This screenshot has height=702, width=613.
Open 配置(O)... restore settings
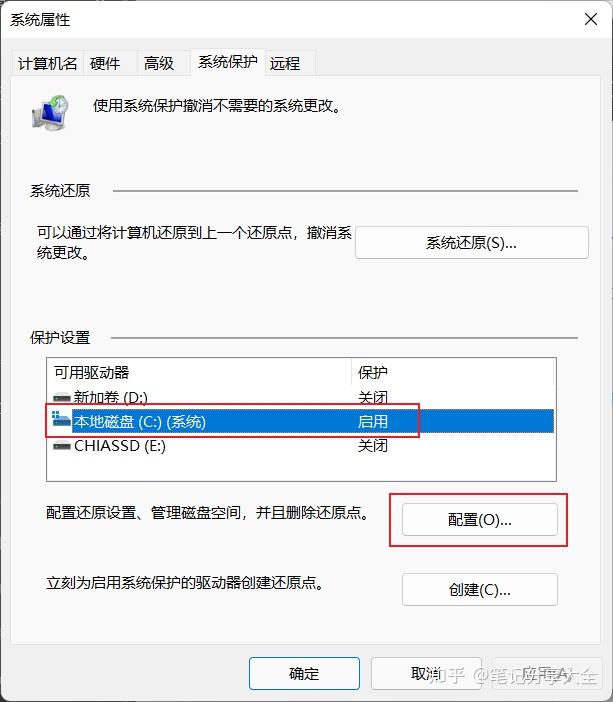(x=480, y=520)
